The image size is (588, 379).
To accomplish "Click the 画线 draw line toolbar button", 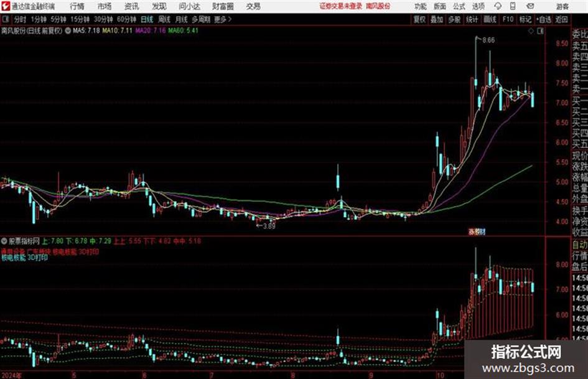I will coord(490,19).
